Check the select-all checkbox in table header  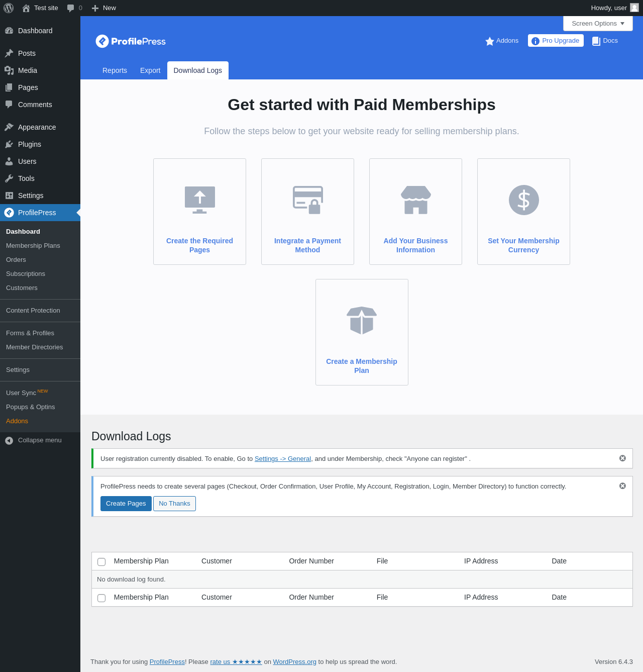click(101, 562)
